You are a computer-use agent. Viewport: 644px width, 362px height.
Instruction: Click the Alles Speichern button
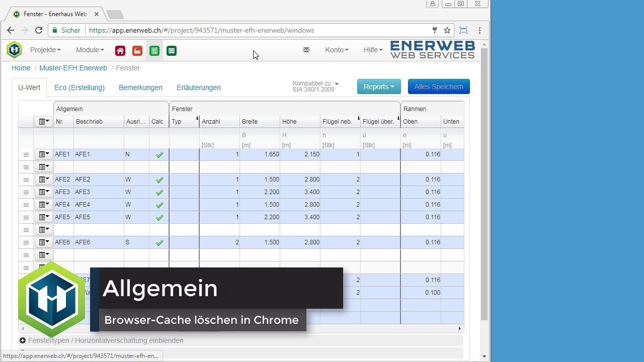tap(439, 86)
